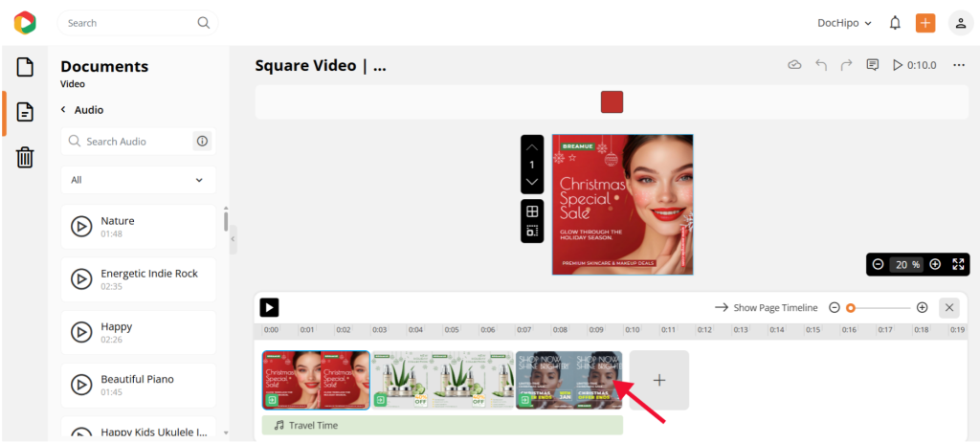Adjust the timeline zoom slider handle

(850, 307)
